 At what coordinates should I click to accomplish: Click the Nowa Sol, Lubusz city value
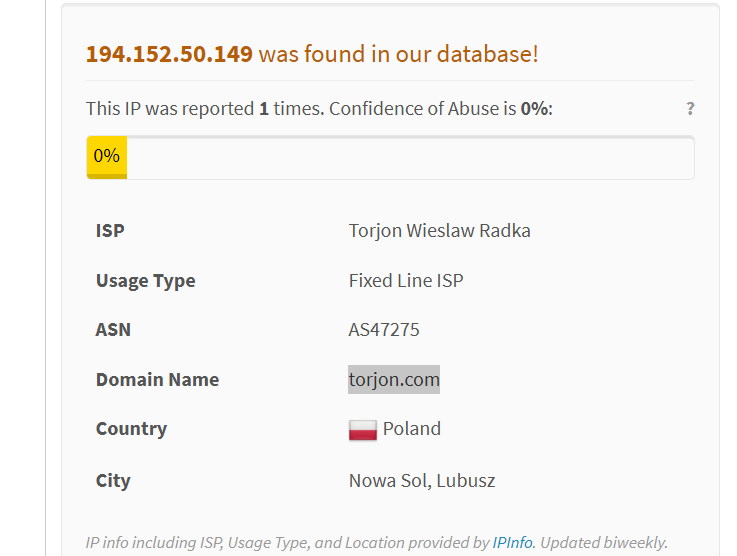[422, 481]
